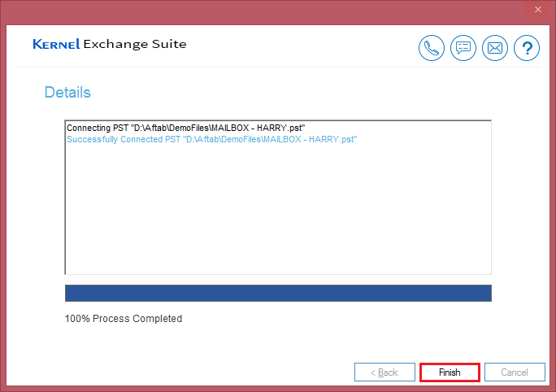Open help with the question mark icon
556x392 pixels.
(x=527, y=48)
